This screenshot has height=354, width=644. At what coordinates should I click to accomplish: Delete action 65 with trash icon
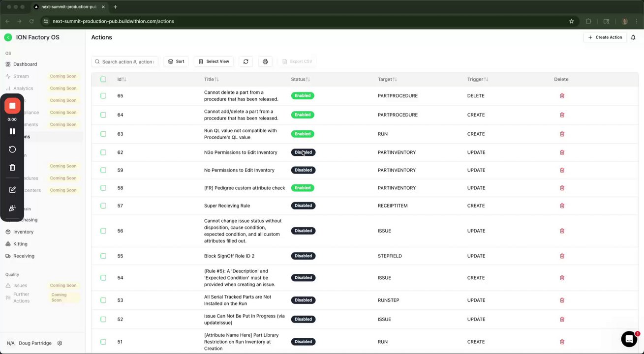click(562, 96)
